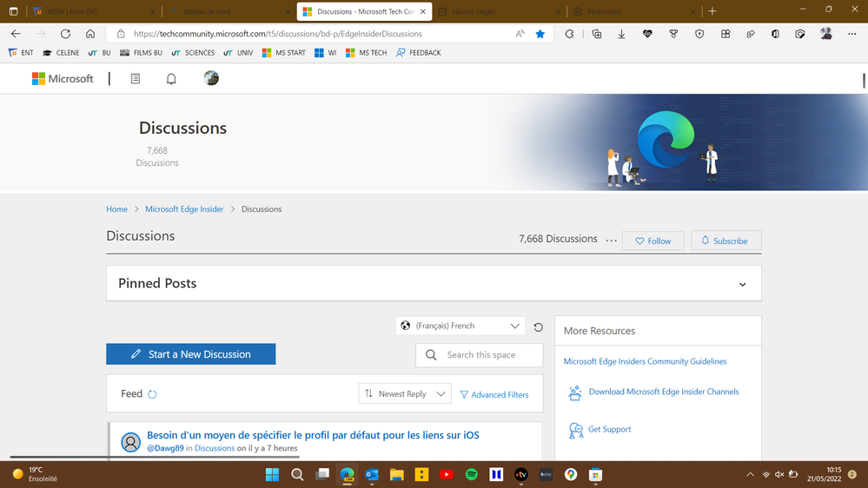Click the Follow button
868x488 pixels.
coord(653,241)
